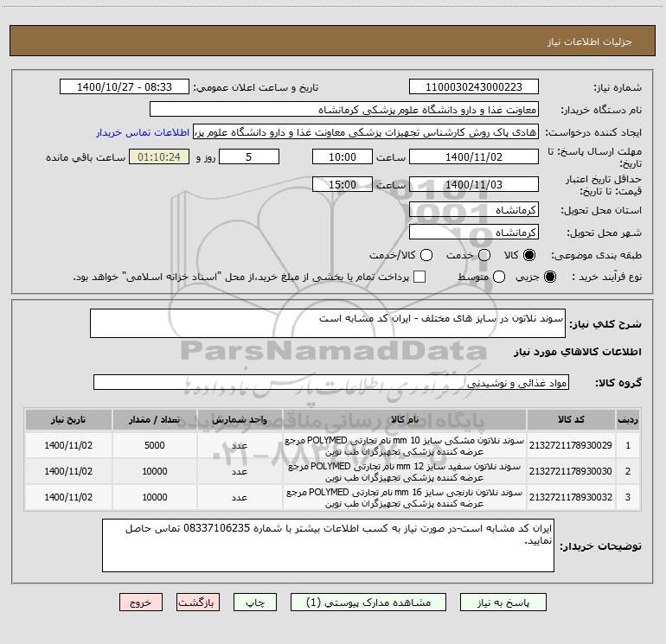666x644 pixels.
Task: Open the اطلاعات تماس خریدار link
Action: [143, 132]
